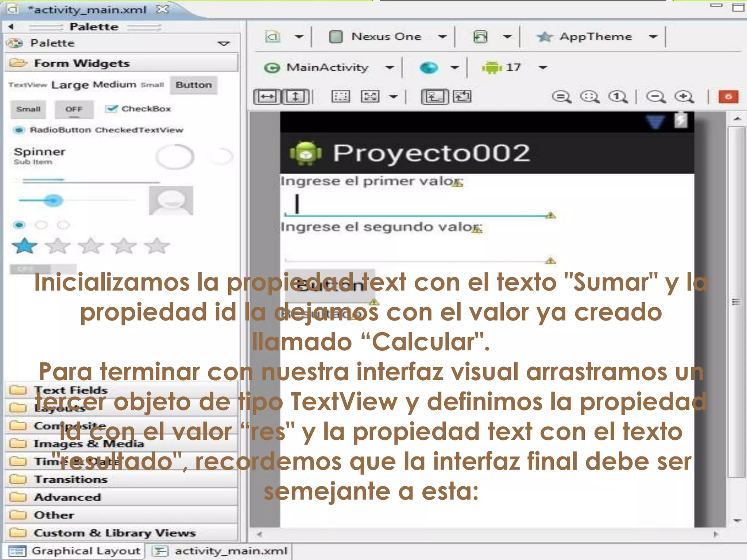Open the Advanced palette folder
Viewport: 747px width, 560px height.
point(121,497)
